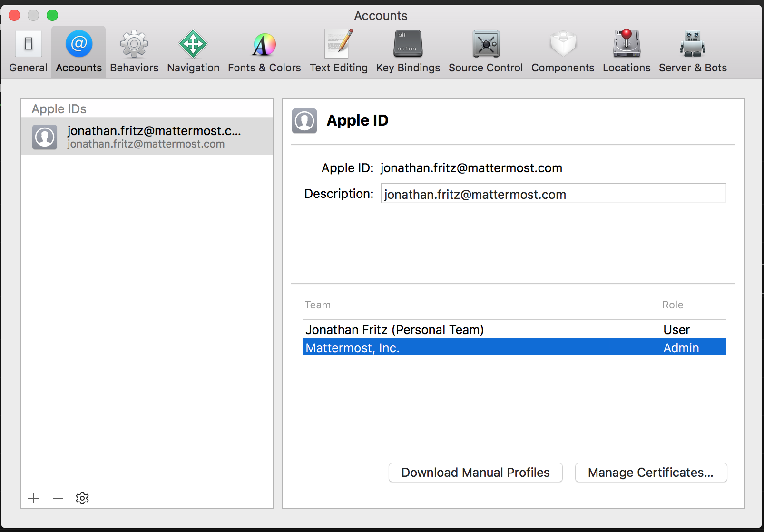This screenshot has height=532, width=764.
Task: Remove selected account with minus button
Action: pyautogui.click(x=58, y=498)
